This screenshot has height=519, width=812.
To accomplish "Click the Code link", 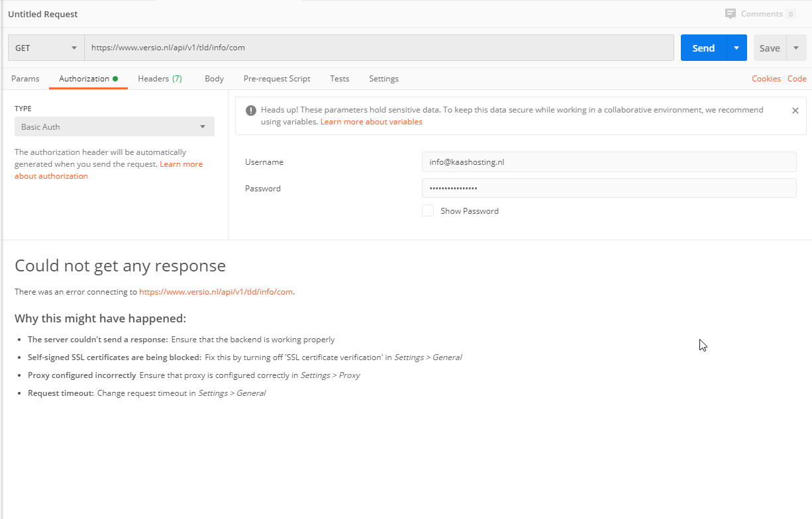I will (x=797, y=79).
